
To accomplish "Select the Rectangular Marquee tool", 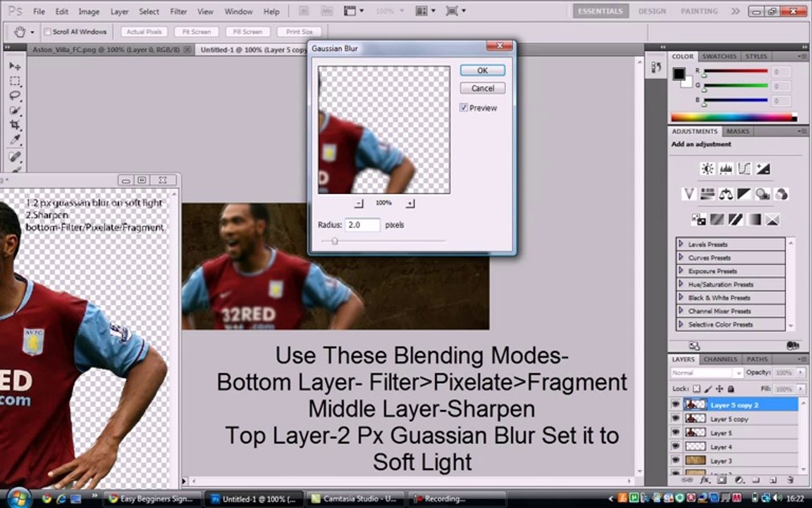I will [15, 81].
